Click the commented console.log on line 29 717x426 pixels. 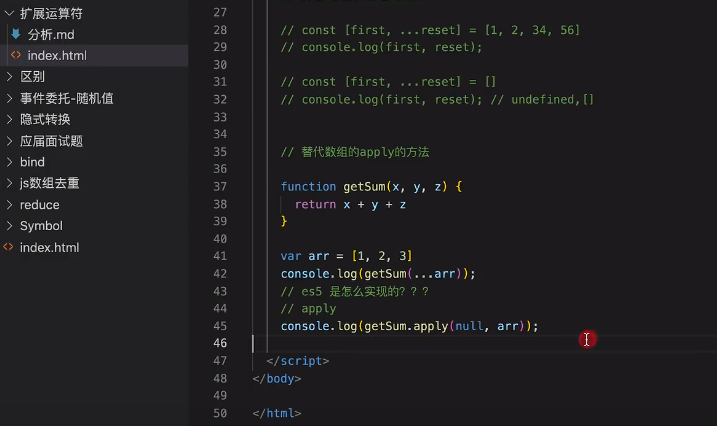[x=381, y=48]
